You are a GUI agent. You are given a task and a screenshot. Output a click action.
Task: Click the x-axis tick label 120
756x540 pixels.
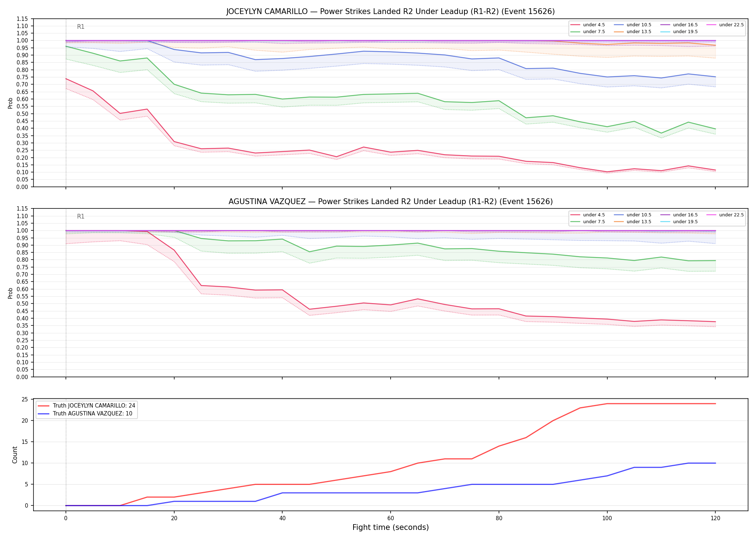click(x=715, y=518)
